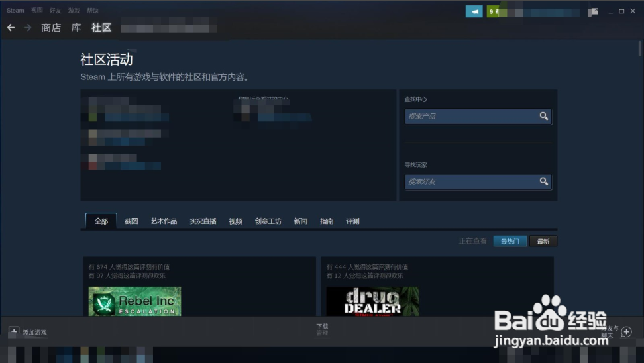Focus the 搜索好友 search field
The width and height of the screenshot is (644, 363).
478,181
